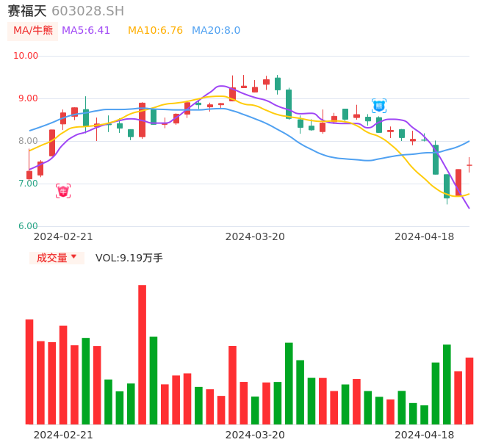The image size is (504, 445).
Task: Select the rightmost candlestick on the chart
Action: (x=469, y=165)
